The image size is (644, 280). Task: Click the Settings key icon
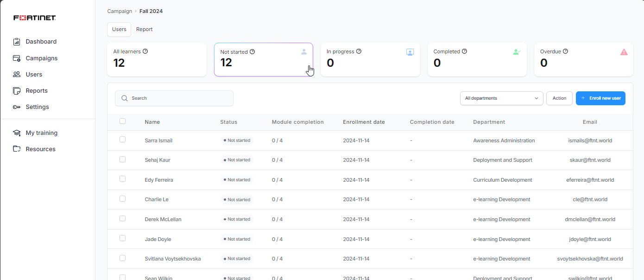(17, 107)
